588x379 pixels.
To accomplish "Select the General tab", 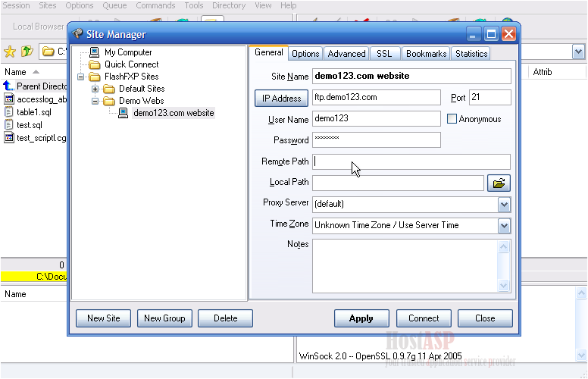I will (268, 52).
